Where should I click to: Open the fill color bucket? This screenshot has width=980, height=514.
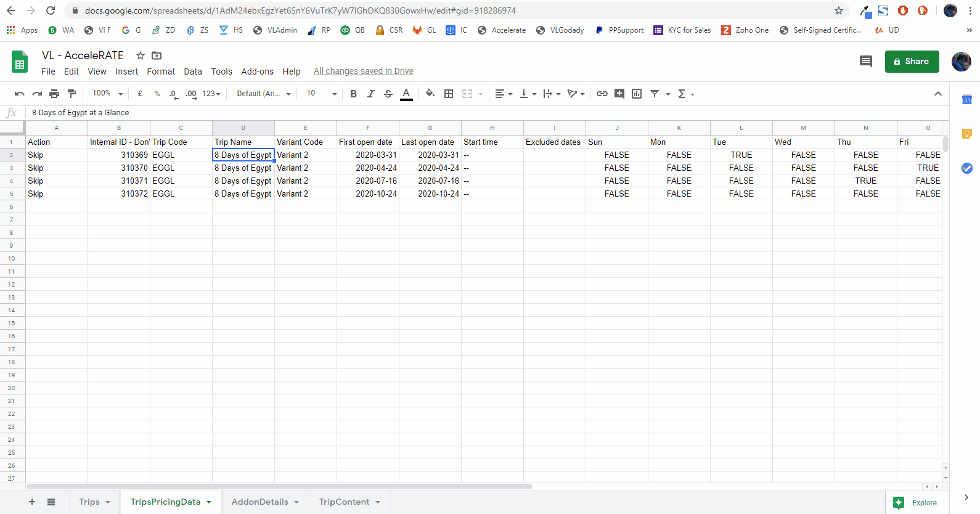point(430,94)
